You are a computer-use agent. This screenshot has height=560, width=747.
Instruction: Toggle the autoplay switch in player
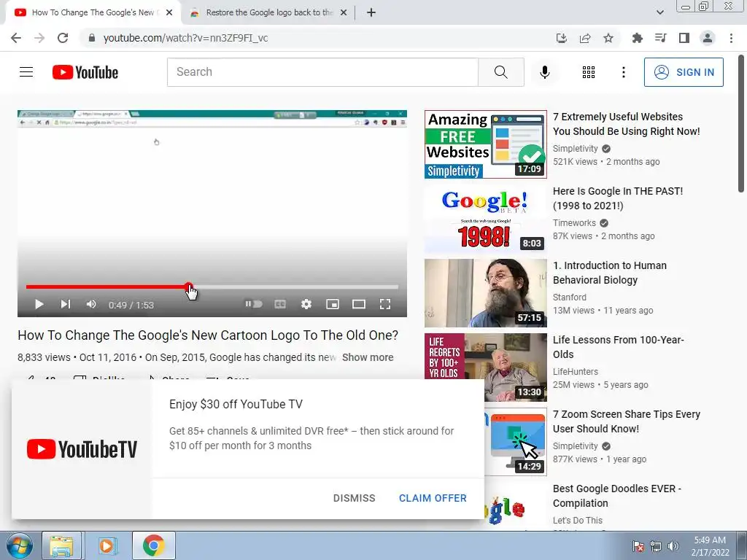coord(254,304)
